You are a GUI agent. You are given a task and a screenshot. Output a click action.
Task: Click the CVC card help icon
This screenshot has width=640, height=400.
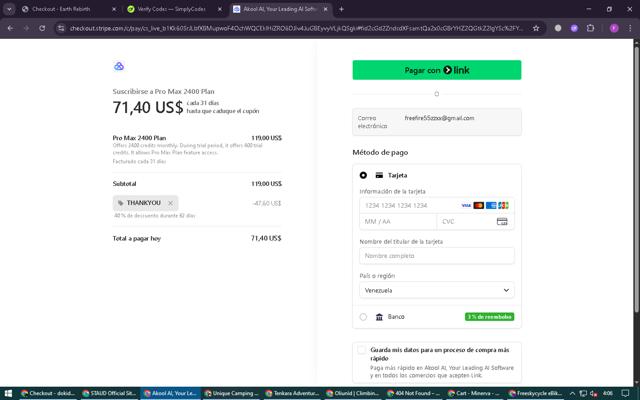(x=502, y=222)
